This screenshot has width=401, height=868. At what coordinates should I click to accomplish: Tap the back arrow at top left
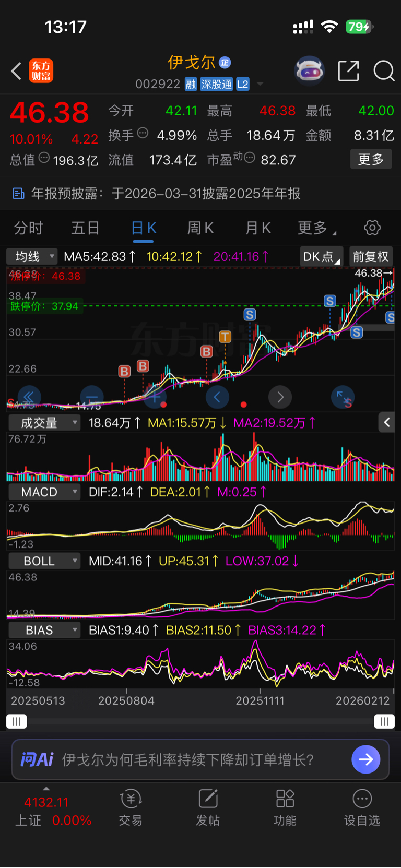(x=16, y=71)
